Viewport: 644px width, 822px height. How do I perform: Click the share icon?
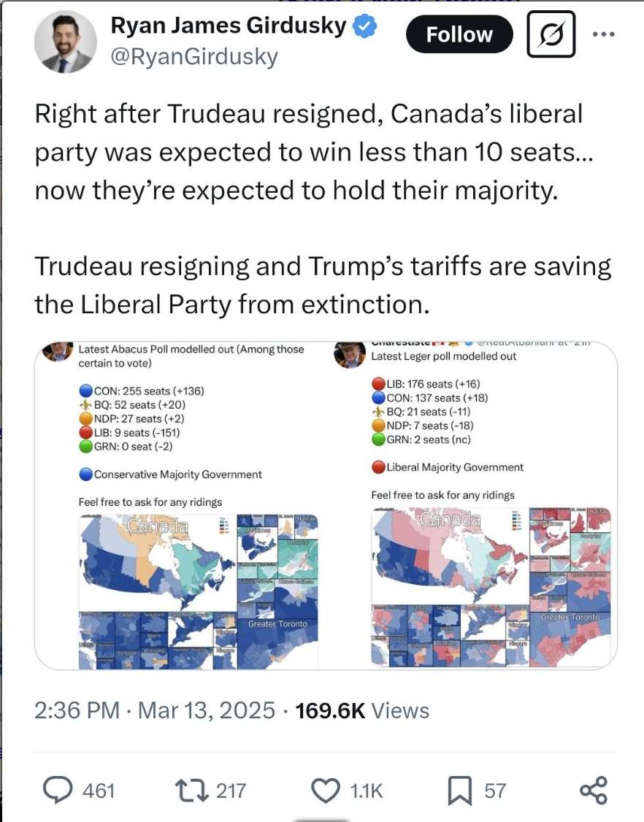(x=592, y=790)
